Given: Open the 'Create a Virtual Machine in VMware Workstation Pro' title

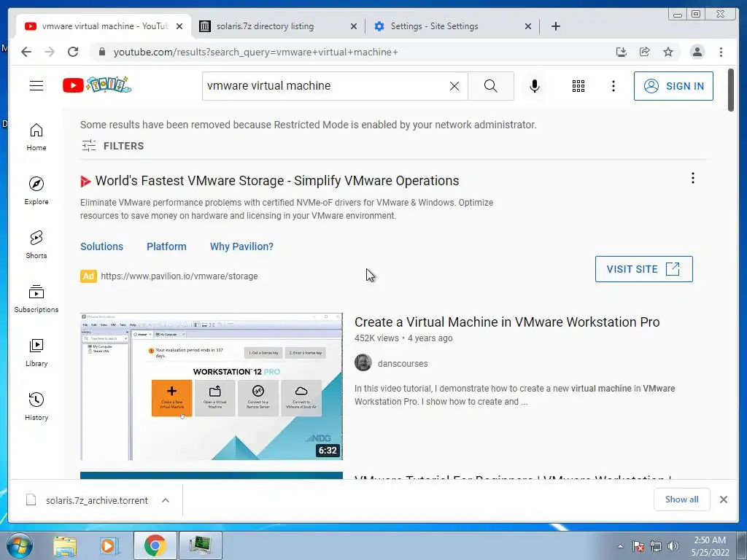Looking at the screenshot, I should (x=507, y=322).
